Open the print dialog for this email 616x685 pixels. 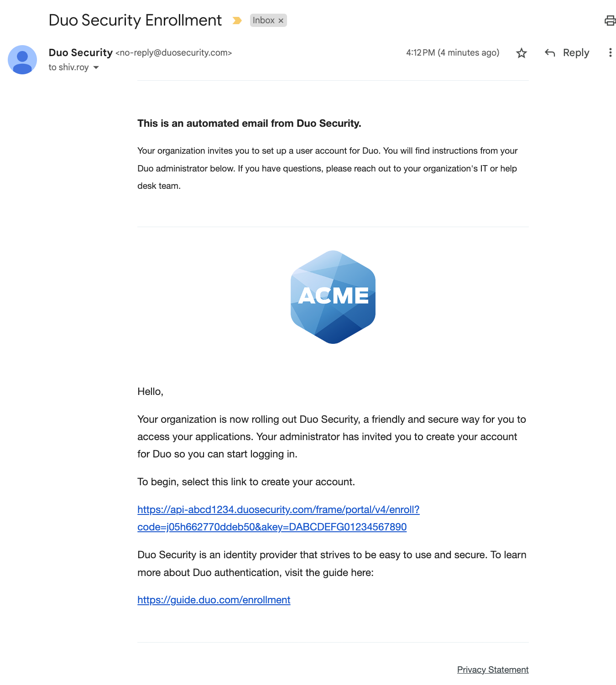[x=610, y=20]
